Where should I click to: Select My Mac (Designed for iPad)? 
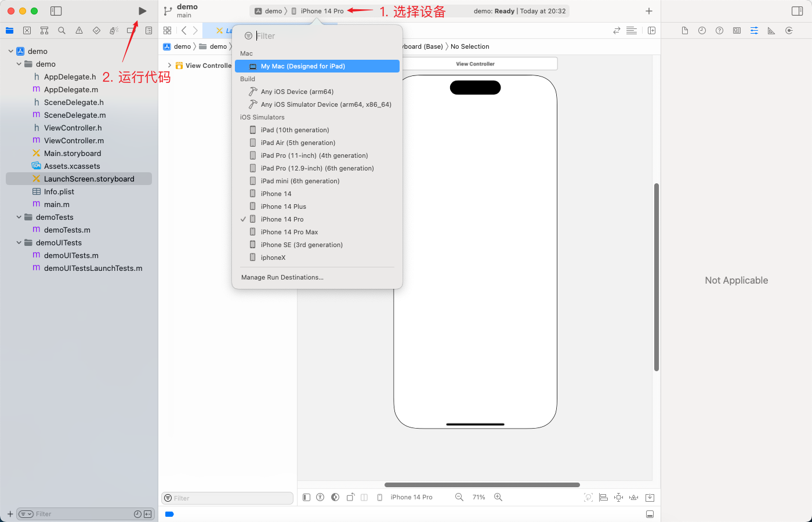click(x=317, y=66)
